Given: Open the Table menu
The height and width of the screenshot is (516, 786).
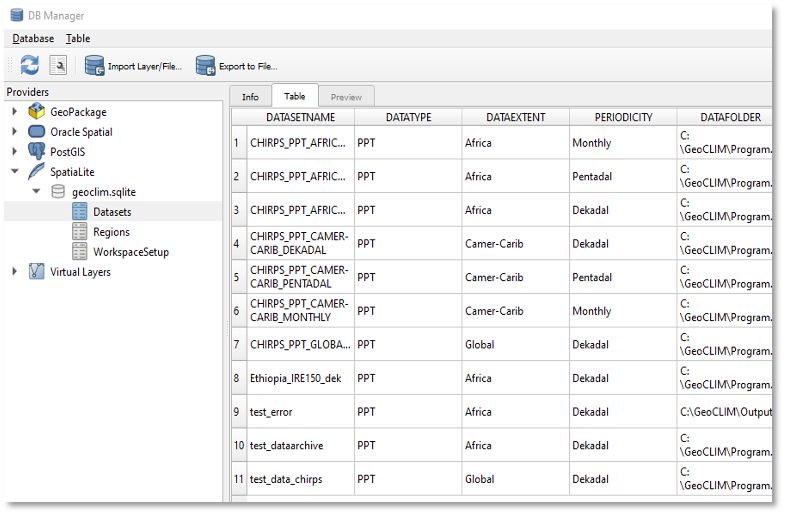Looking at the screenshot, I should (x=78, y=39).
